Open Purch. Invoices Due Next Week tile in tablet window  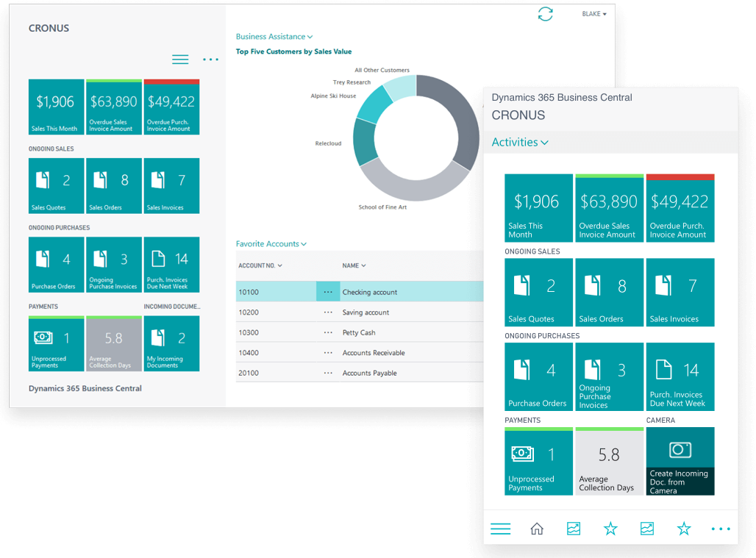click(171, 265)
